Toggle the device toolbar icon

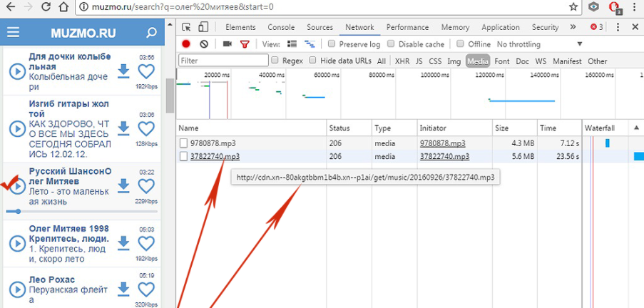203,27
